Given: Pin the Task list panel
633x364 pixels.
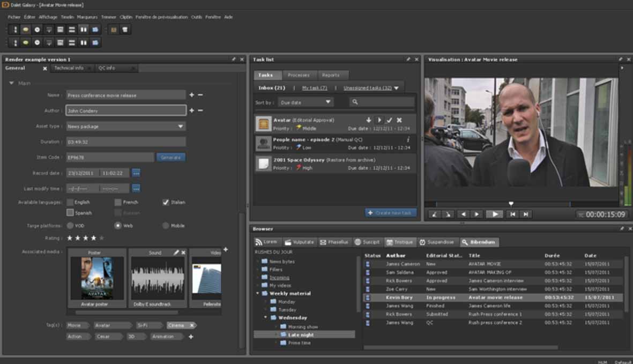Looking at the screenshot, I should [408, 60].
